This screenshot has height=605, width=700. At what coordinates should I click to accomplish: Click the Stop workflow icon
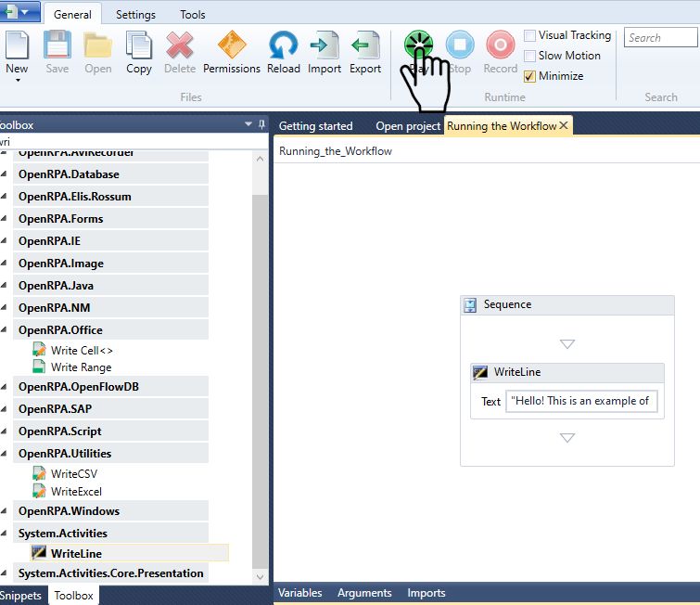(x=460, y=46)
